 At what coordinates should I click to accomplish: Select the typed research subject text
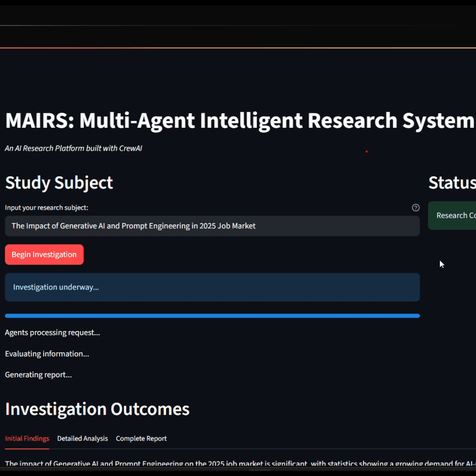pos(133,226)
